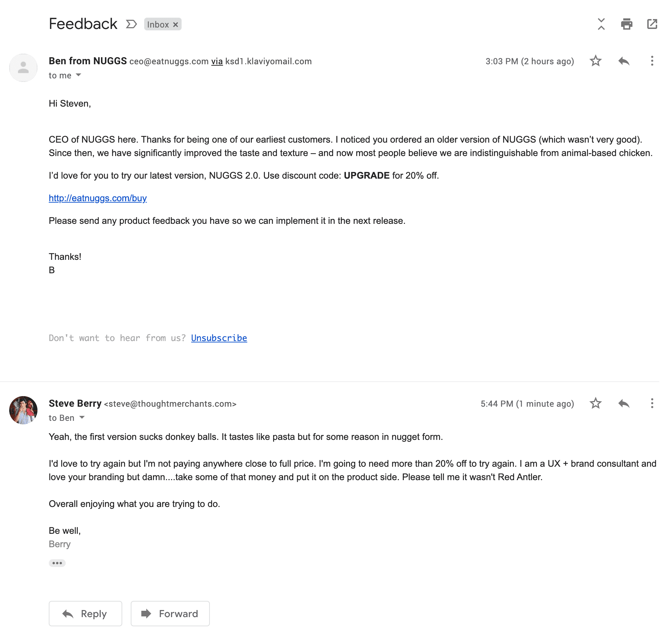This screenshot has width=672, height=639.
Task: Show trimmed content with the ellipsis button
Action: (57, 563)
